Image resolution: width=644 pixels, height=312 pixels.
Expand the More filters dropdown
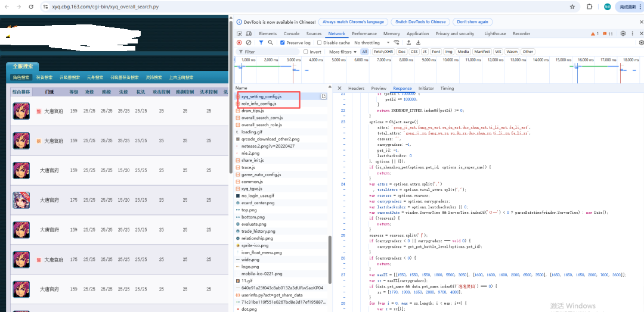coord(343,52)
